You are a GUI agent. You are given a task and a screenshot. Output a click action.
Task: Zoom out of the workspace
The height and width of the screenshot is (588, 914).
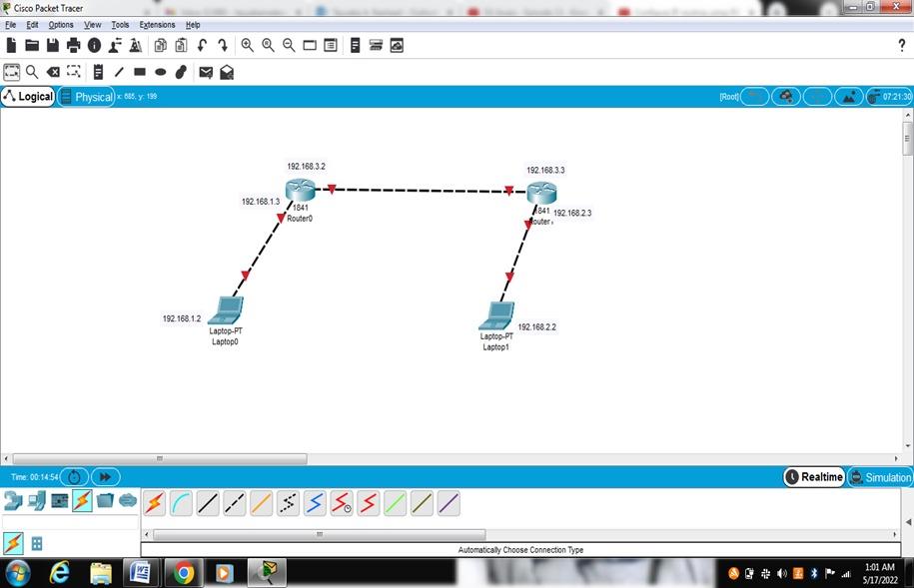289,46
